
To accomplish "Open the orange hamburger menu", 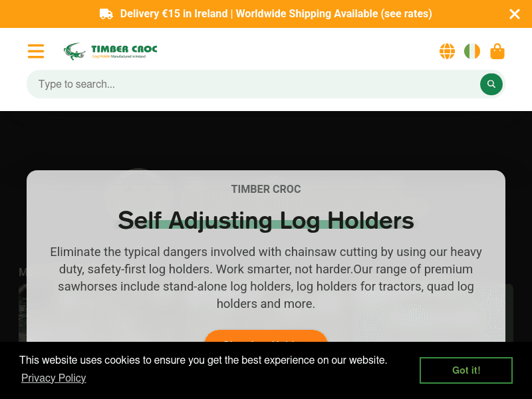I will click(36, 51).
